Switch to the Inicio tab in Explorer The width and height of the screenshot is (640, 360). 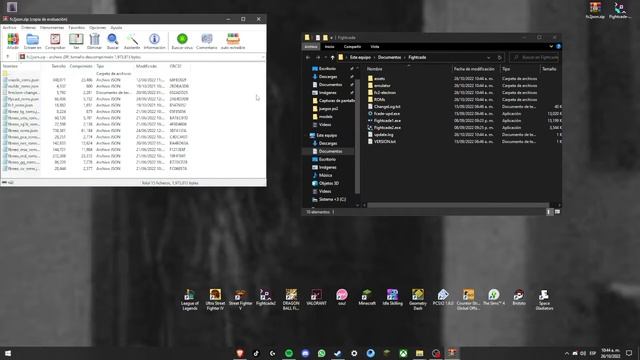[x=329, y=47]
